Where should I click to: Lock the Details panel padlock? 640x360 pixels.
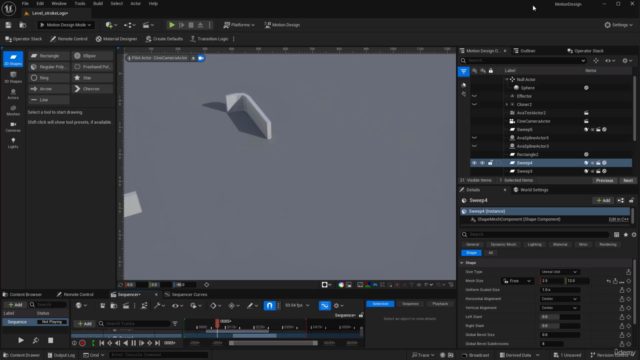tap(631, 200)
